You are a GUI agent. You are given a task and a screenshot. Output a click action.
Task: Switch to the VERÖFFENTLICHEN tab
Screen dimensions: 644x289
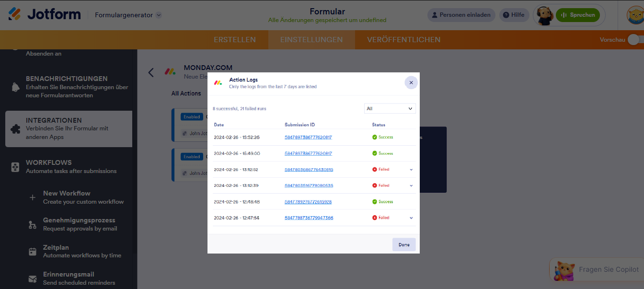404,40
